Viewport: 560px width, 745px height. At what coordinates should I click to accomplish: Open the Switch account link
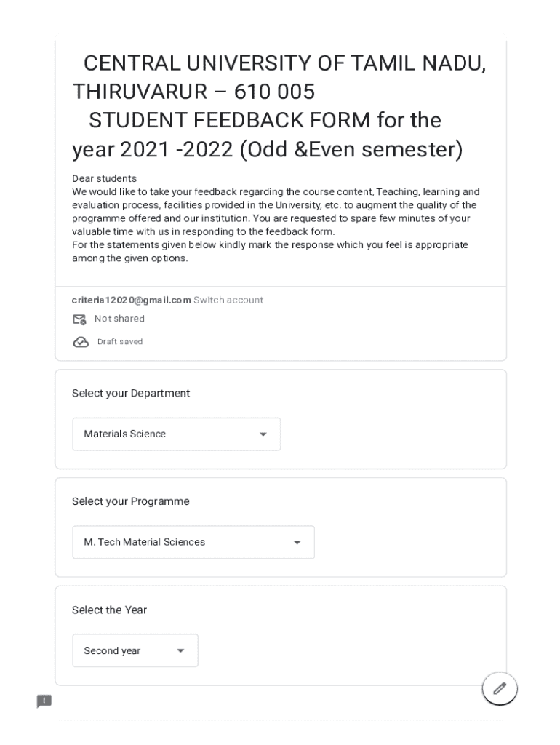coord(228,300)
